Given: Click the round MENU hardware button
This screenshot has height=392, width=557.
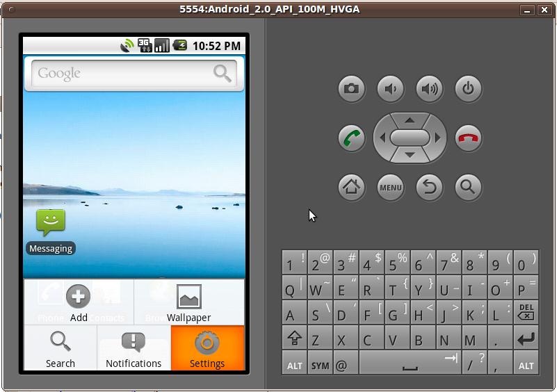Looking at the screenshot, I should (x=390, y=188).
